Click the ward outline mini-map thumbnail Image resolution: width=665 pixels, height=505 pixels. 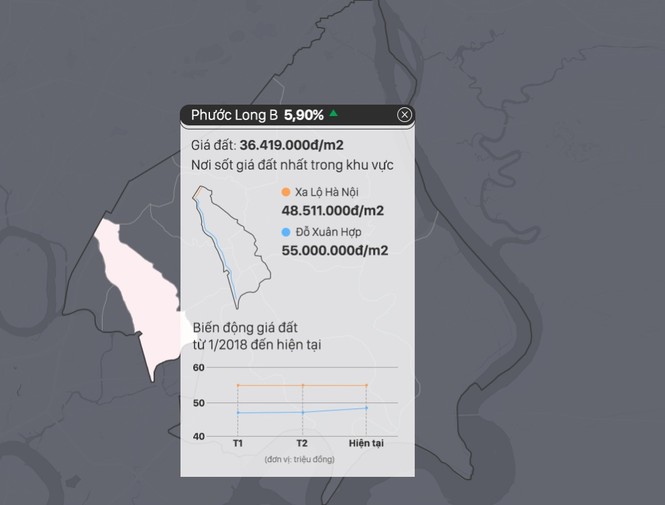[x=230, y=245]
